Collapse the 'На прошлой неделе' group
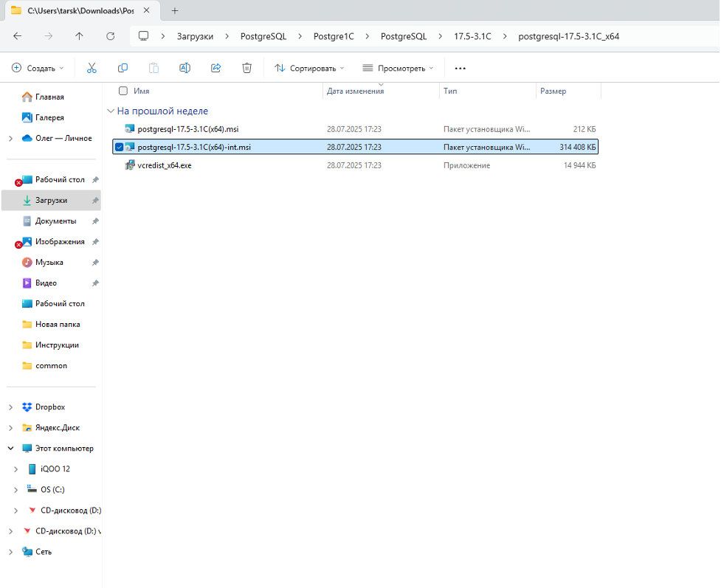This screenshot has width=721, height=588. [x=111, y=111]
